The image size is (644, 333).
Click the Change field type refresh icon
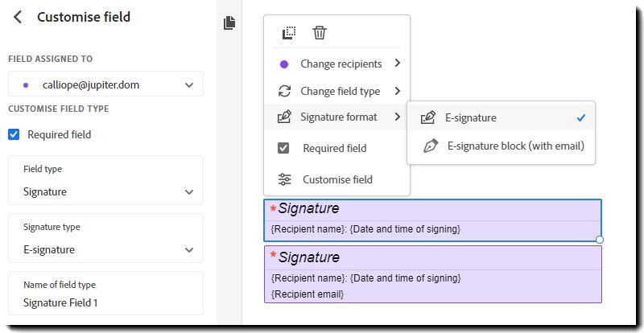click(x=284, y=91)
